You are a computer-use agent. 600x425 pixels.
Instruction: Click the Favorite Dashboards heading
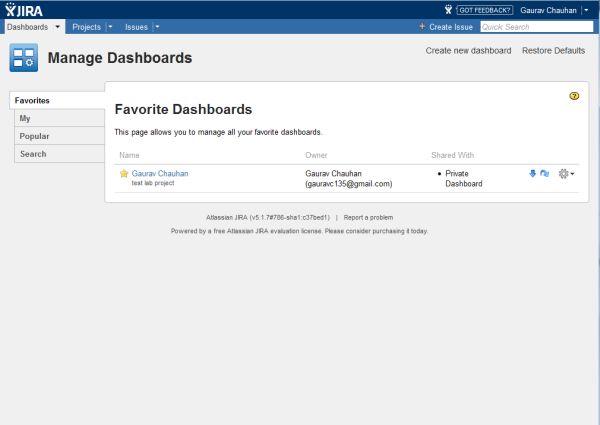tap(183, 109)
